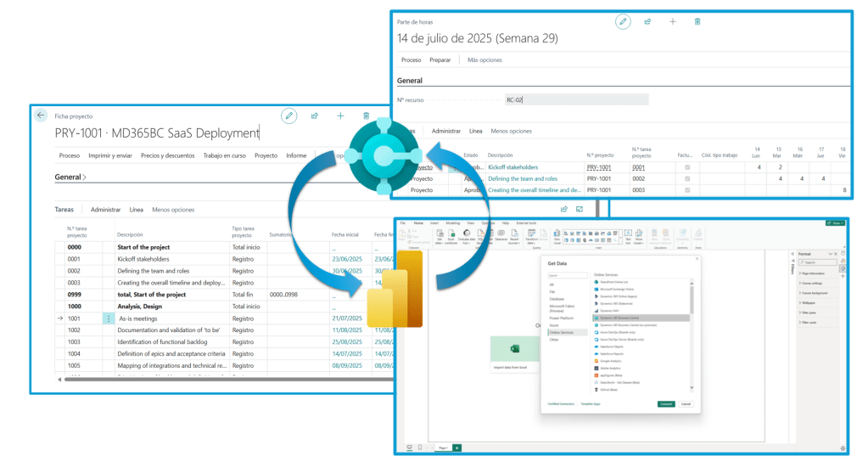This screenshot has width=868, height=468.
Task: Expand the General section in Ficha proyecto
Action: pos(70,178)
